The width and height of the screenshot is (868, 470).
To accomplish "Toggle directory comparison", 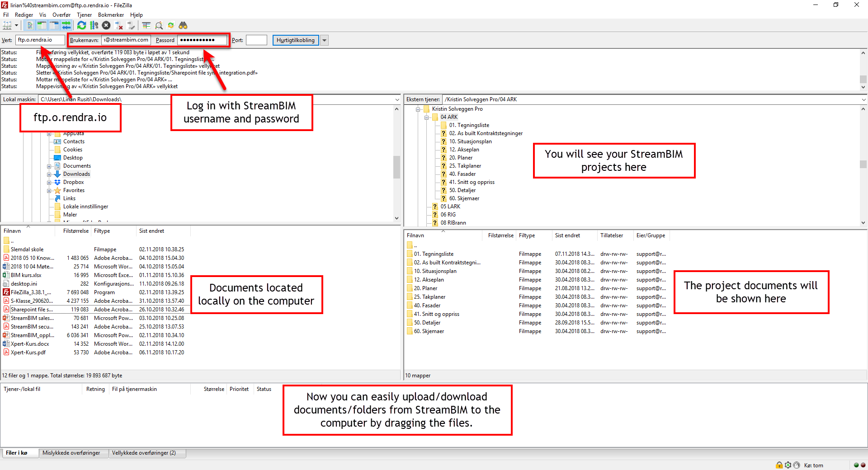I will click(159, 25).
